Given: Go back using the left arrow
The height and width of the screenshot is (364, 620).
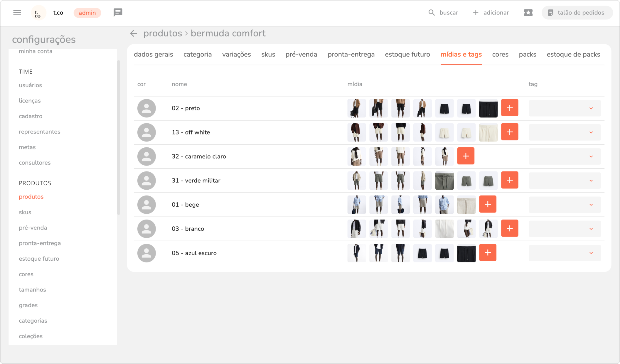Looking at the screenshot, I should (134, 33).
